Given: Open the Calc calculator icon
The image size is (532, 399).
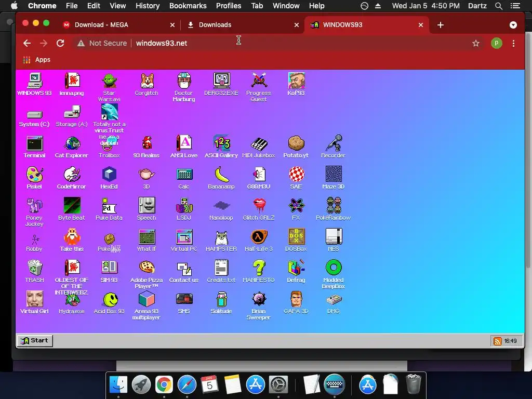Looking at the screenshot, I should click(183, 178).
